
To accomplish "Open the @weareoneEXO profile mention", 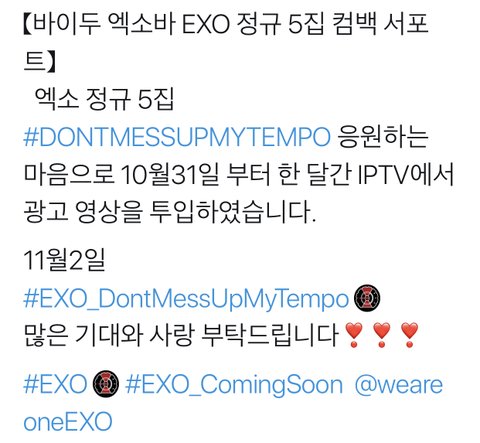I will pos(233,403).
